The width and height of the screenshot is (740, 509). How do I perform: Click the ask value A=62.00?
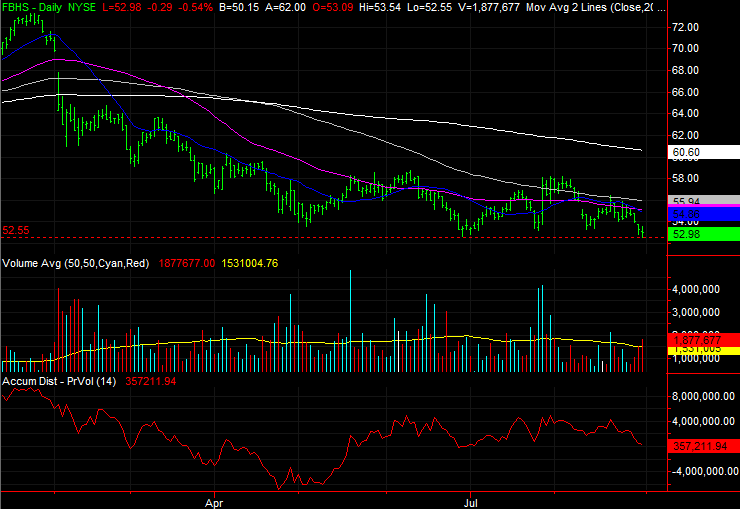pos(285,7)
